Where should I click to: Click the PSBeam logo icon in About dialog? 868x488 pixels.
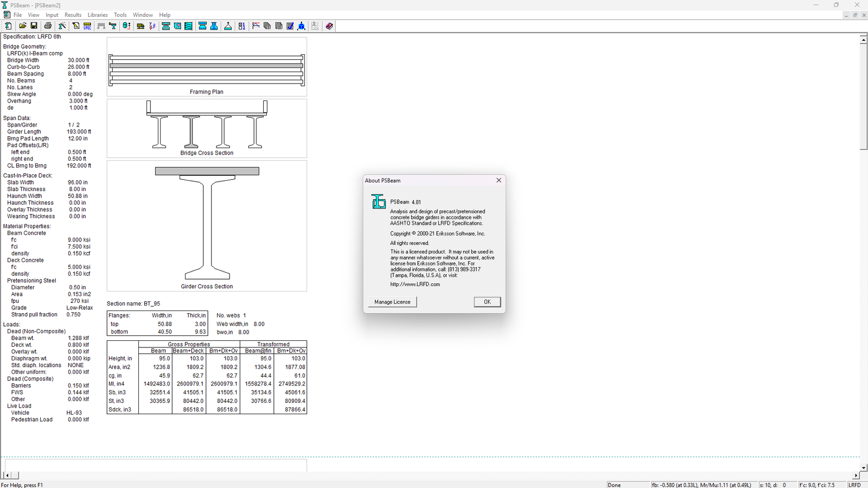click(379, 202)
